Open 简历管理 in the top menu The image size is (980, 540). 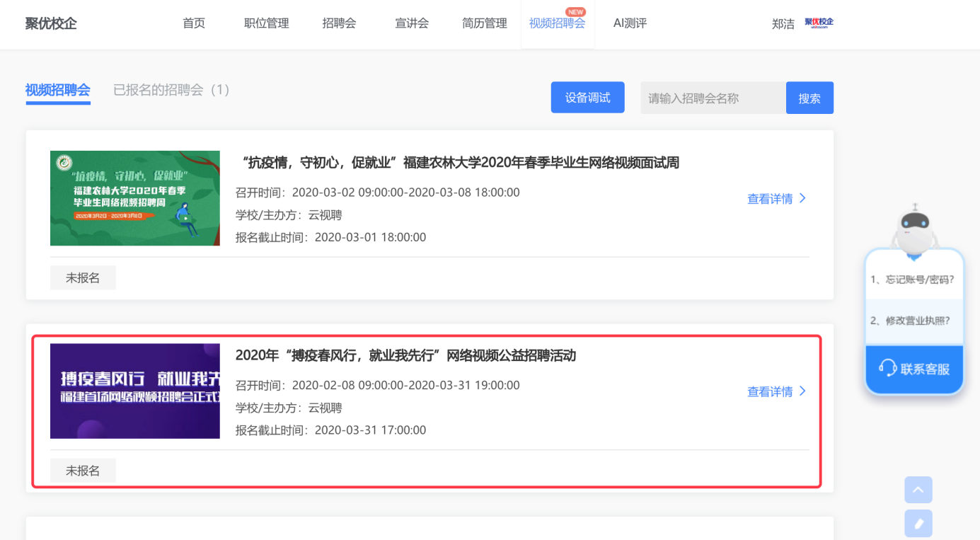pos(485,23)
